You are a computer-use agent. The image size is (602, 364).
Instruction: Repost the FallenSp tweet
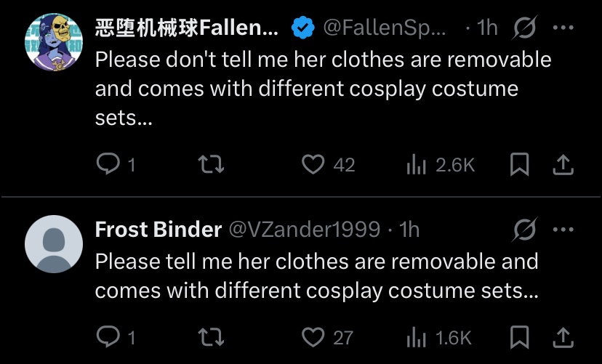click(x=211, y=164)
